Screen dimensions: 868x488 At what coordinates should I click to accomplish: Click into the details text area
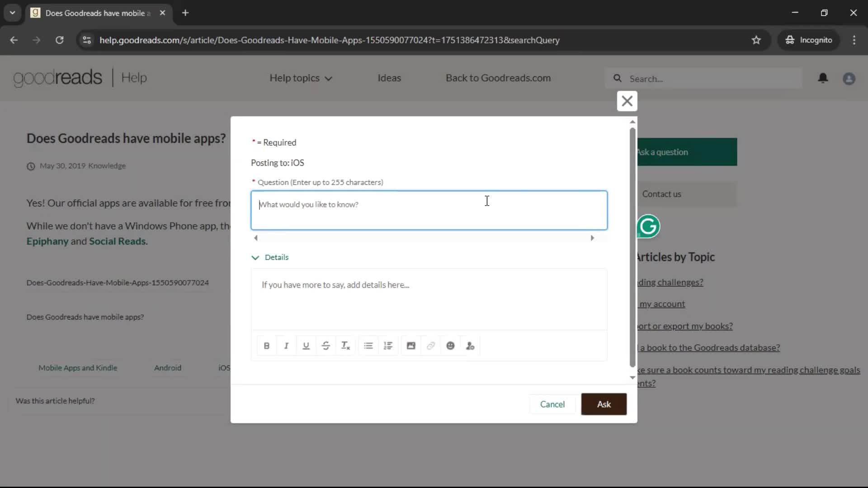pyautogui.click(x=429, y=299)
